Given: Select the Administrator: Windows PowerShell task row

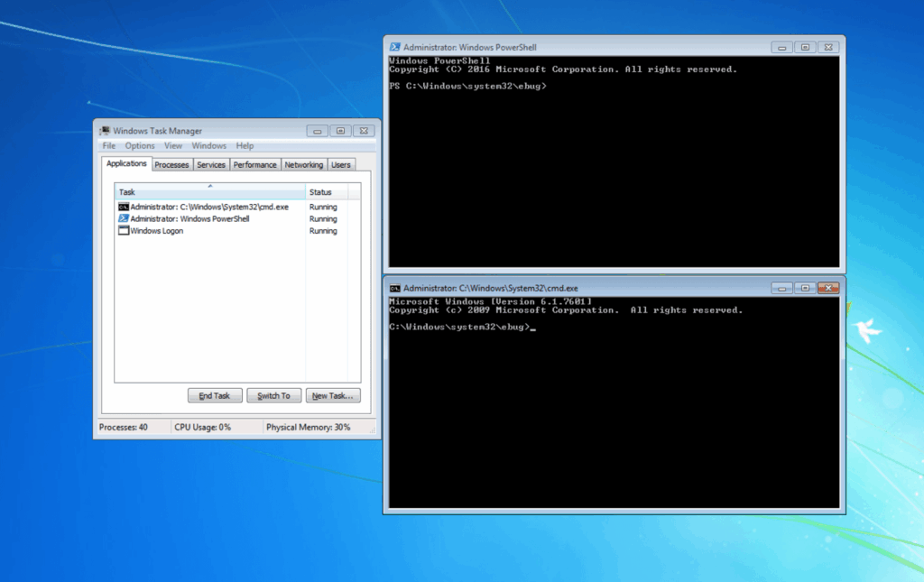Looking at the screenshot, I should 236,218.
